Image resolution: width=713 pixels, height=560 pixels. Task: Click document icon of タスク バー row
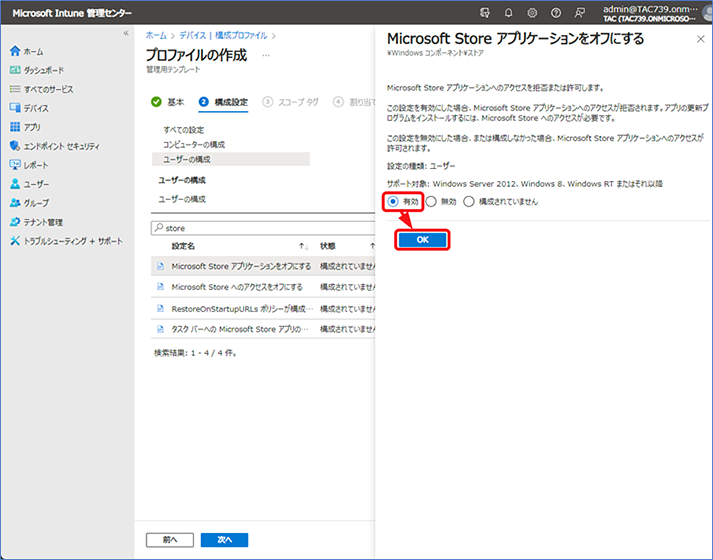(160, 328)
